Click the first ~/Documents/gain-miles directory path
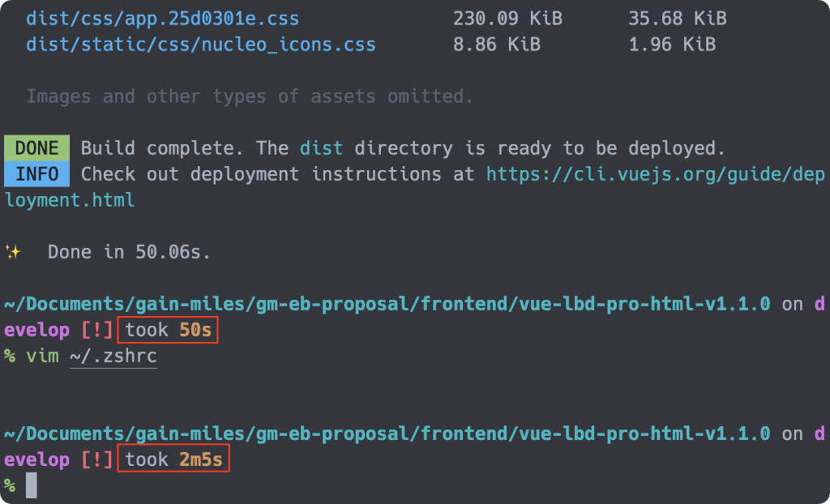This screenshot has height=504, width=830. point(387,304)
